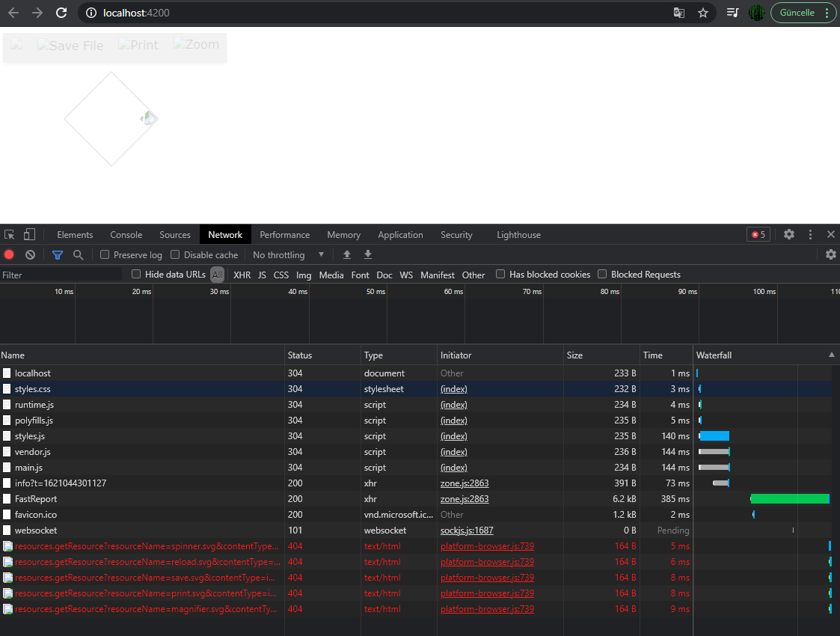Sort by Waterfall column arrow

(832, 355)
